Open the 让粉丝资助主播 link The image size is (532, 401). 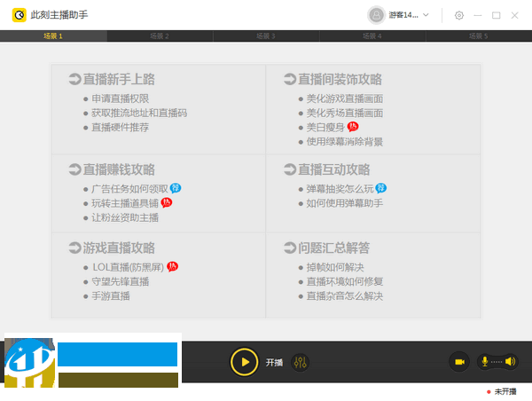[125, 217]
